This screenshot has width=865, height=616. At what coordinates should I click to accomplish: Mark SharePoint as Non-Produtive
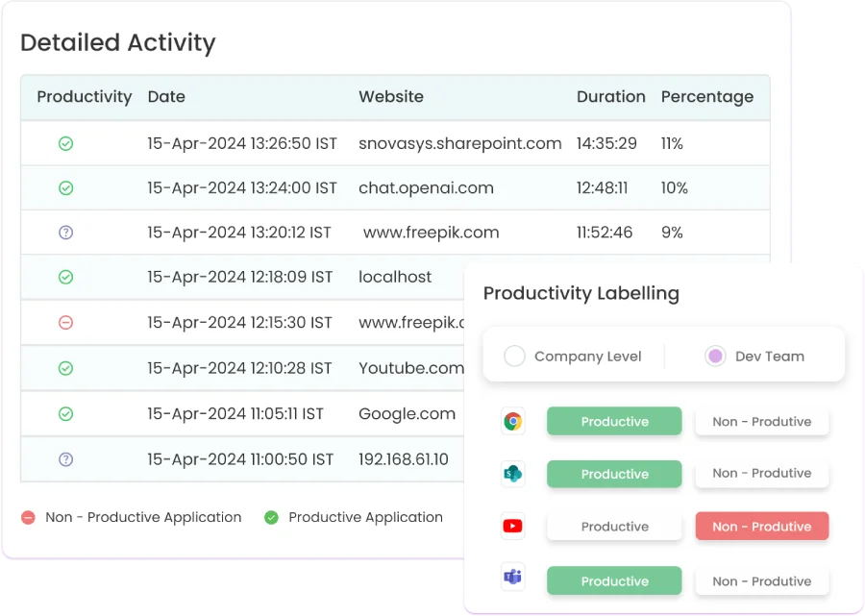(x=762, y=473)
